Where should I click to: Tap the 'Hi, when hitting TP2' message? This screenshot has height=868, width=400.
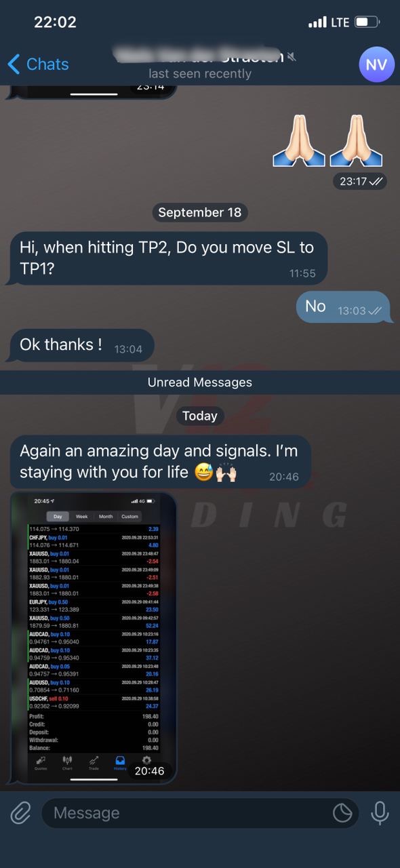coord(167,258)
